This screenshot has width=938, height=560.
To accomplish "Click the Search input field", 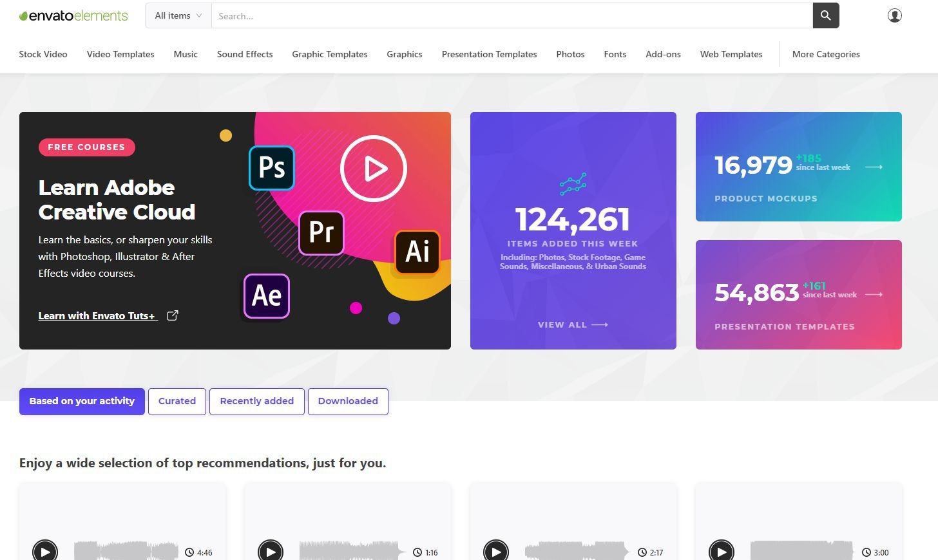I will [512, 15].
